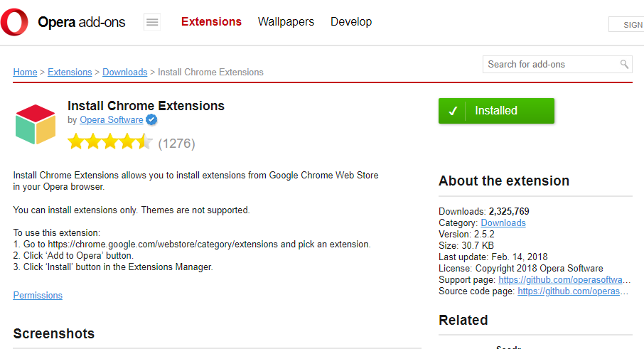This screenshot has width=644, height=349.
Task: Click the Related heading
Action: pos(463,321)
